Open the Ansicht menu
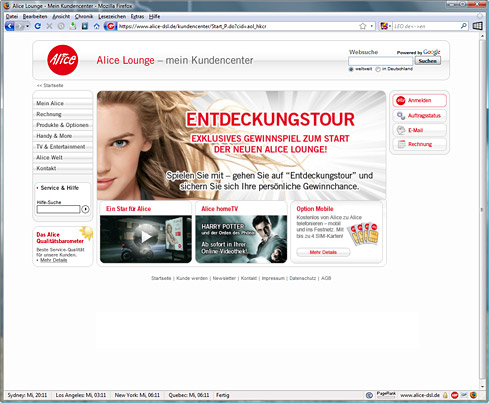This screenshot has height=403, width=489. tap(61, 16)
